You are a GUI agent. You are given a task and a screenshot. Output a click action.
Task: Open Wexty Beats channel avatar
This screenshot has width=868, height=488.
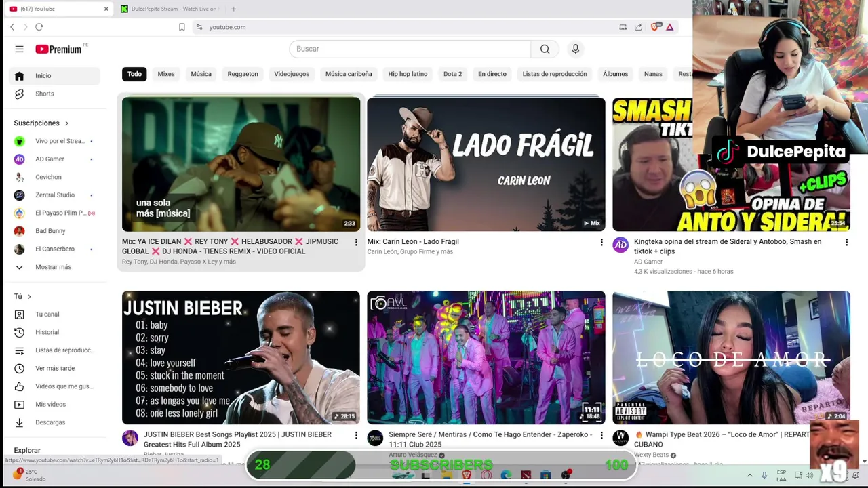click(620, 439)
